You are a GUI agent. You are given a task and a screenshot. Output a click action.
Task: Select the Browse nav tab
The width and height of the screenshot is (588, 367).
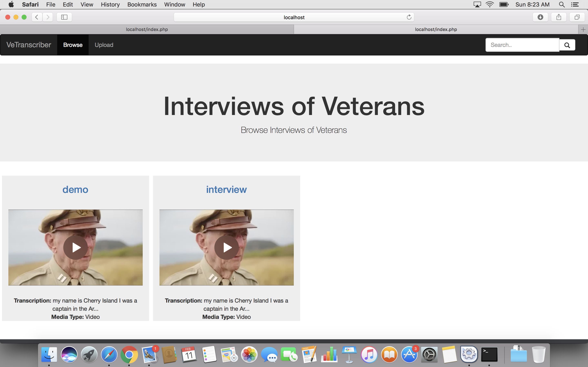tap(73, 45)
